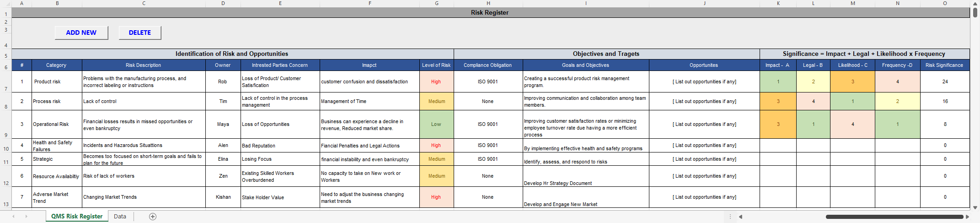The image size is (980, 223).
Task: Click Impact value 1 in Product risk row
Action: (778, 82)
